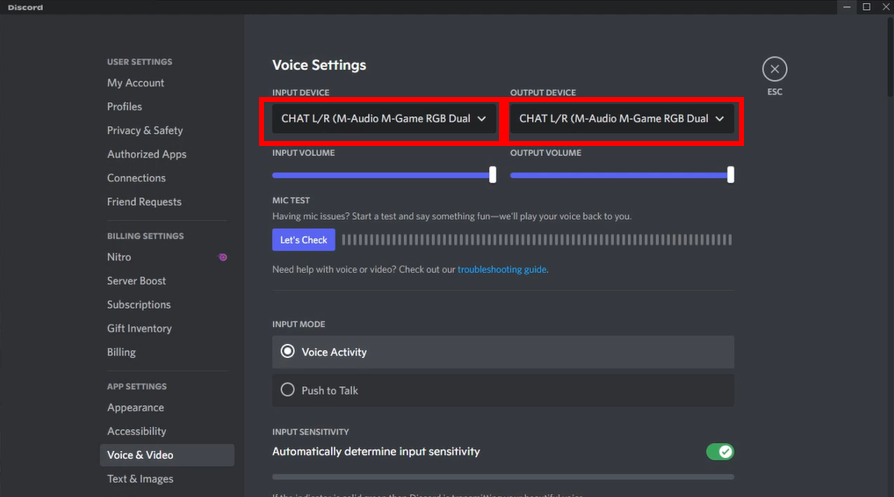Start mic test with Let's Check
Screen dimensions: 894x497
[303, 240]
